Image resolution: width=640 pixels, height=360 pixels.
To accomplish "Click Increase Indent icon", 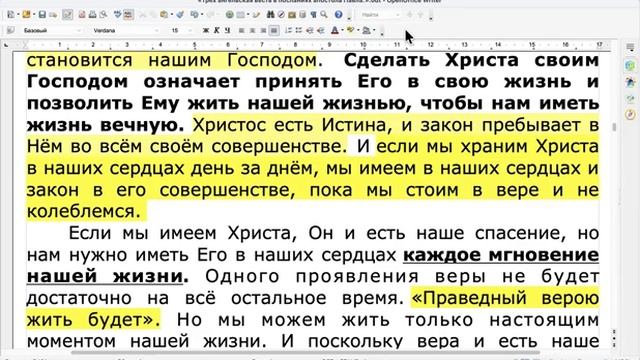I will pyautogui.click(x=321, y=30).
